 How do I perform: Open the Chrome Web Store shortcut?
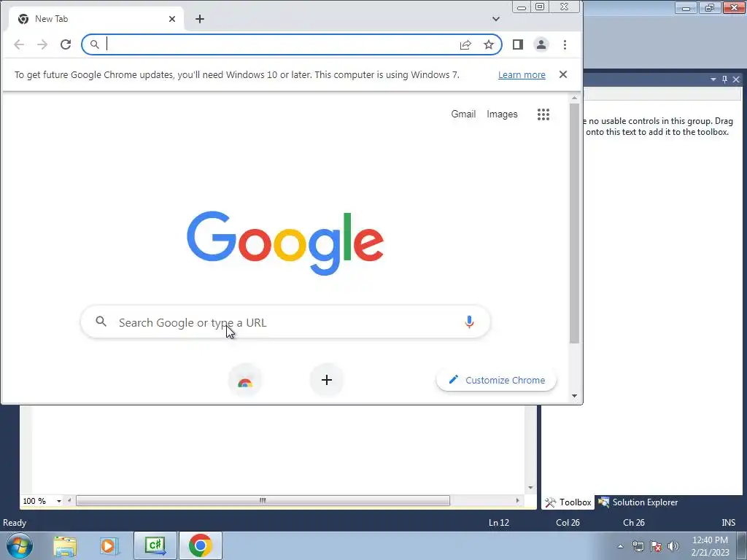tap(245, 380)
